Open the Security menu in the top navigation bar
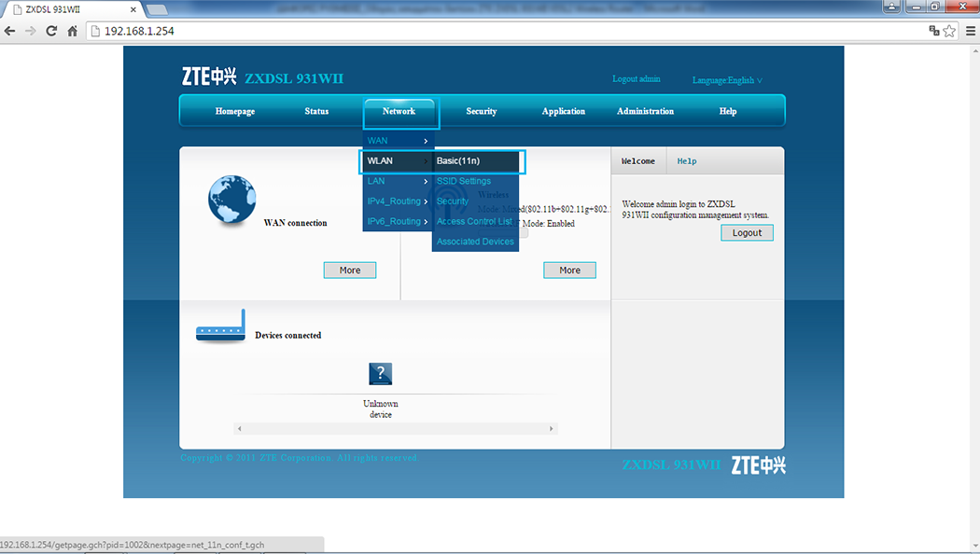980x554 pixels. (x=482, y=111)
